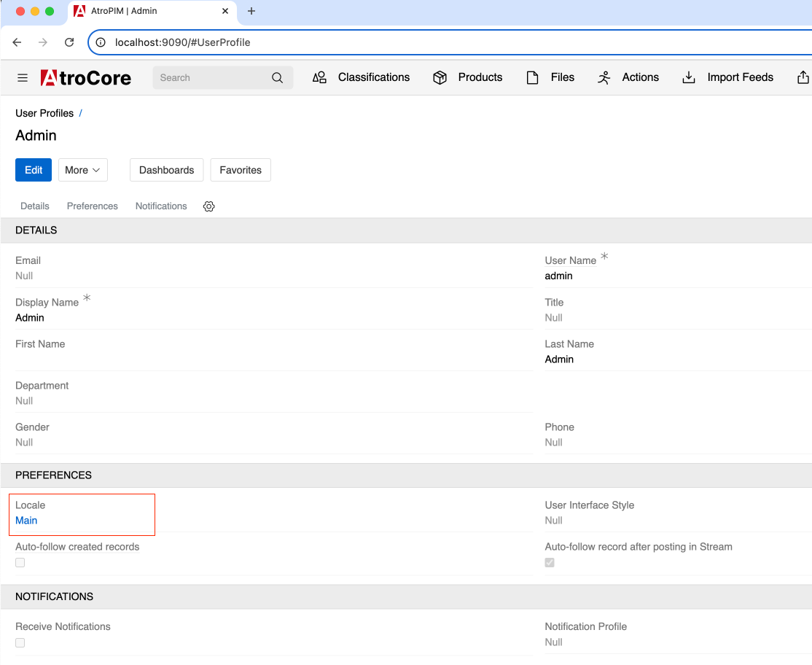
Task: Open Products menu
Action: coord(480,77)
